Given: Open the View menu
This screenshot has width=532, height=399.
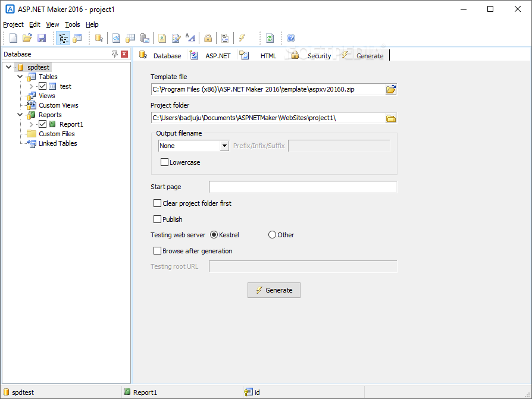Looking at the screenshot, I should click(x=52, y=24).
